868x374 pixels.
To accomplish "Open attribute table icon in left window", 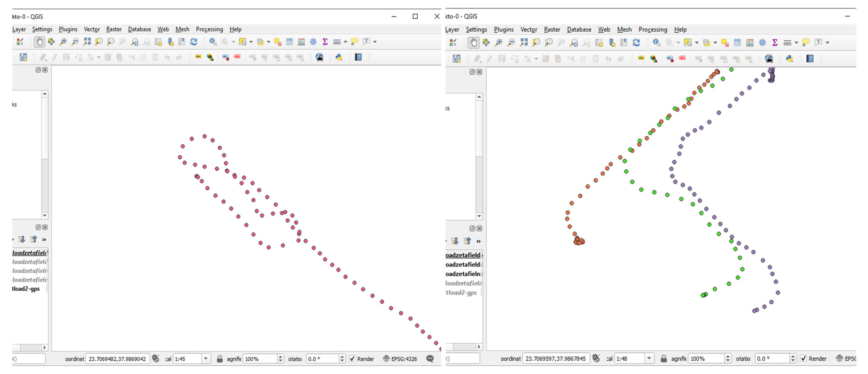I will [289, 42].
